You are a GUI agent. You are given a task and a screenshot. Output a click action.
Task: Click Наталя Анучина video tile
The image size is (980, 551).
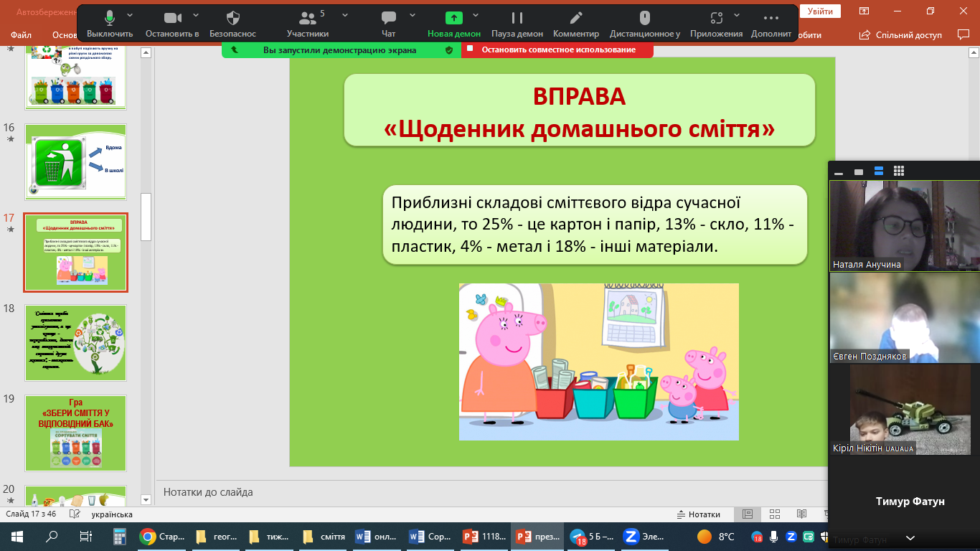905,225
